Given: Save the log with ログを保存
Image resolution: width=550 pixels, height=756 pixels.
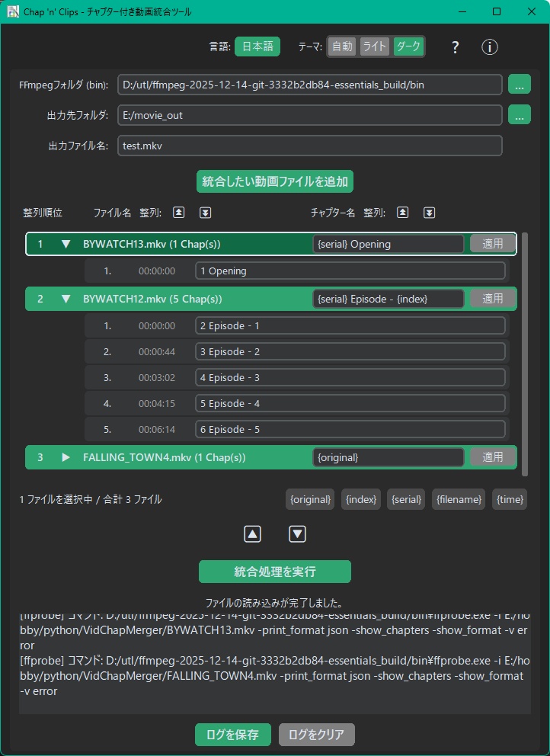Looking at the screenshot, I should pyautogui.click(x=233, y=735).
